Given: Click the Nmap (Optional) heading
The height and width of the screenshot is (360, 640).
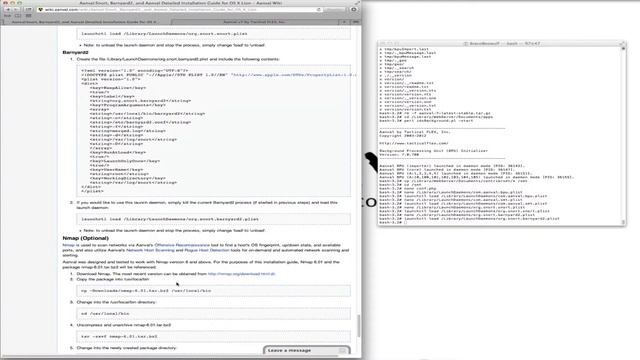Looking at the screenshot, I should [85, 238].
